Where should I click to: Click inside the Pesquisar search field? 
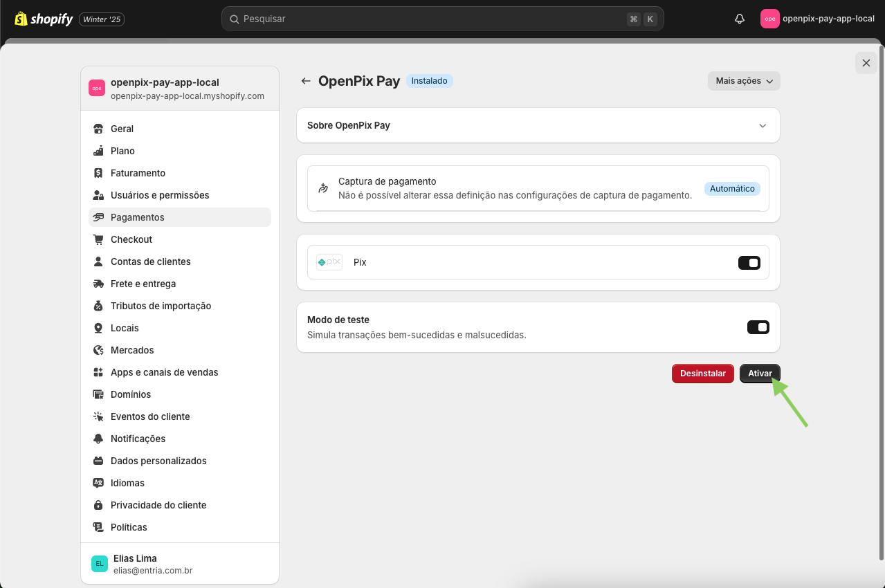coord(443,19)
